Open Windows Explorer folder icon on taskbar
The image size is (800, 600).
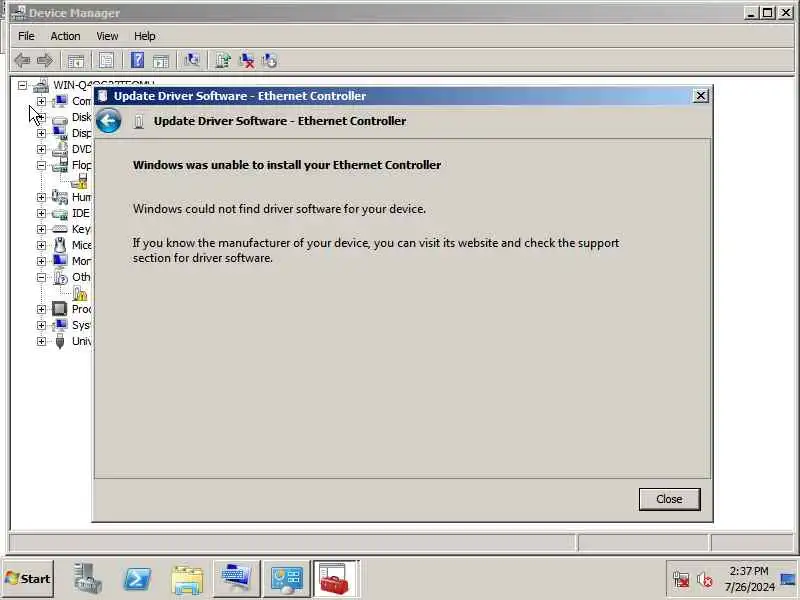click(187, 580)
